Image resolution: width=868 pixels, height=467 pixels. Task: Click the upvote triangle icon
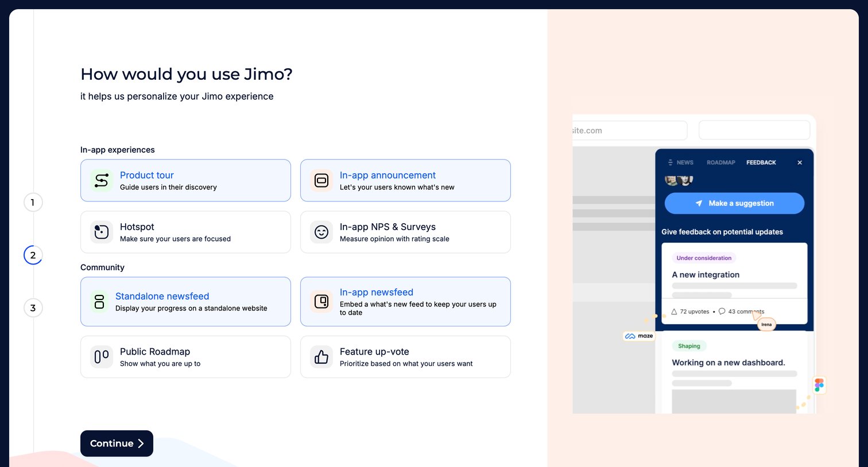(x=674, y=312)
